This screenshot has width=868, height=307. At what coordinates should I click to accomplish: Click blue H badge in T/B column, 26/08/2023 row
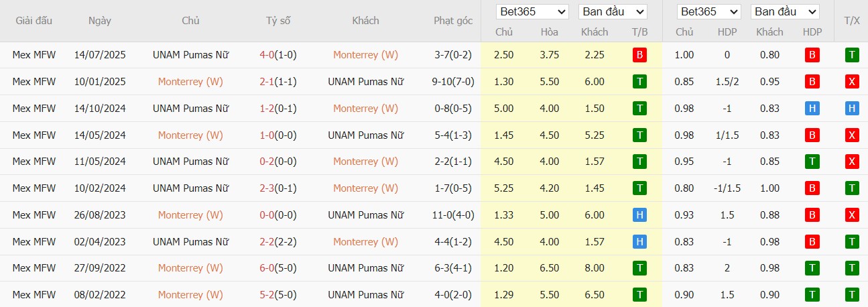coord(639,215)
